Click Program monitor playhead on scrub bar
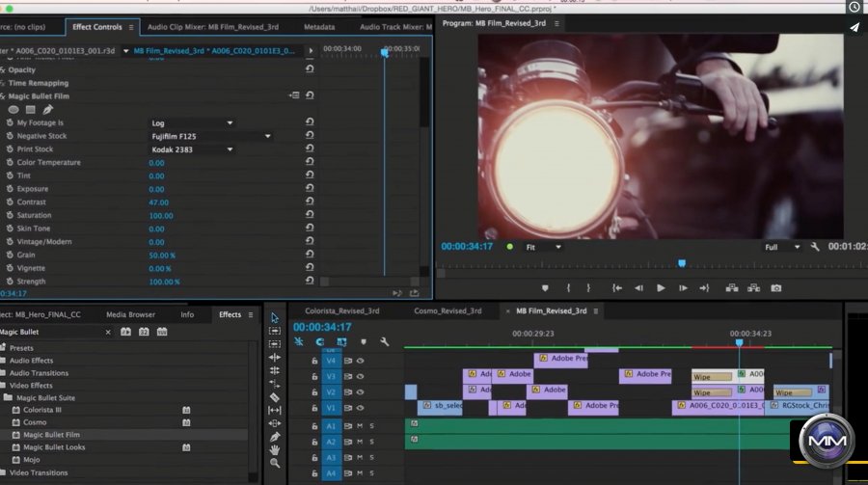Viewport: 868px width, 485px height. coord(682,263)
